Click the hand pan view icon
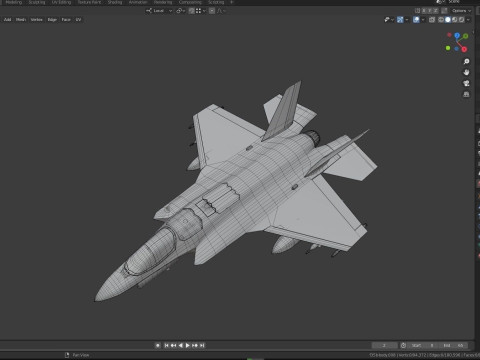The width and height of the screenshot is (480, 360). [x=466, y=72]
